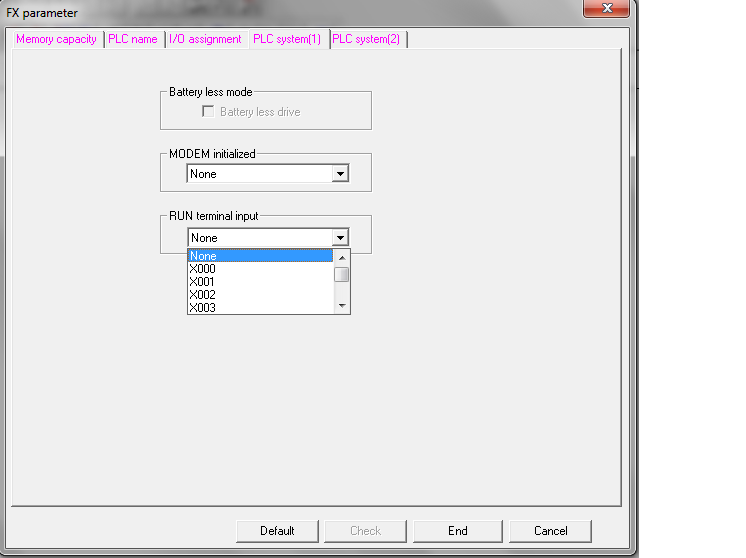Click the dropdown list scrollbar thumb
The width and height of the screenshot is (746, 558).
point(342,274)
